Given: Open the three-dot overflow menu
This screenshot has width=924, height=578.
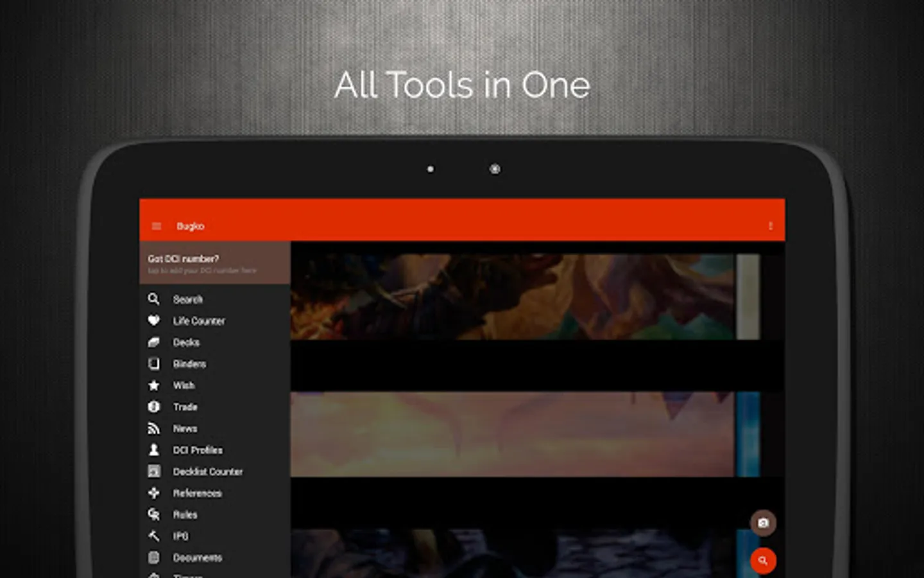Looking at the screenshot, I should 771,226.
